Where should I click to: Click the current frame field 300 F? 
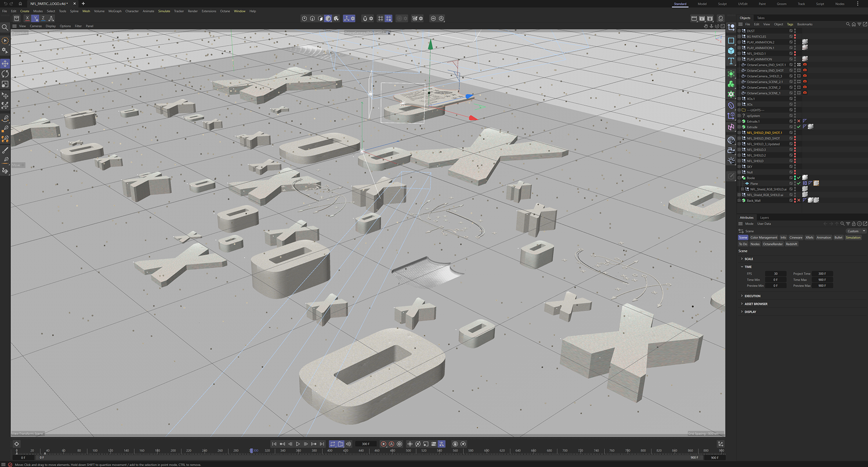(366, 444)
